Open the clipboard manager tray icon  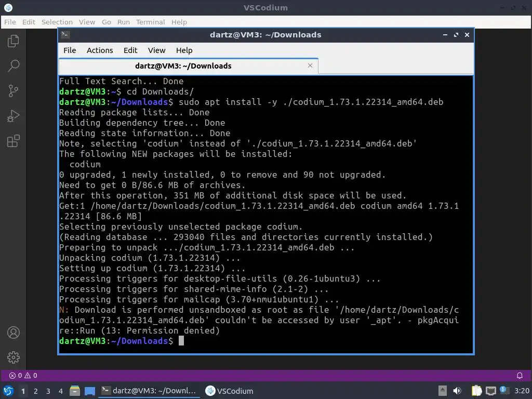[476, 391]
